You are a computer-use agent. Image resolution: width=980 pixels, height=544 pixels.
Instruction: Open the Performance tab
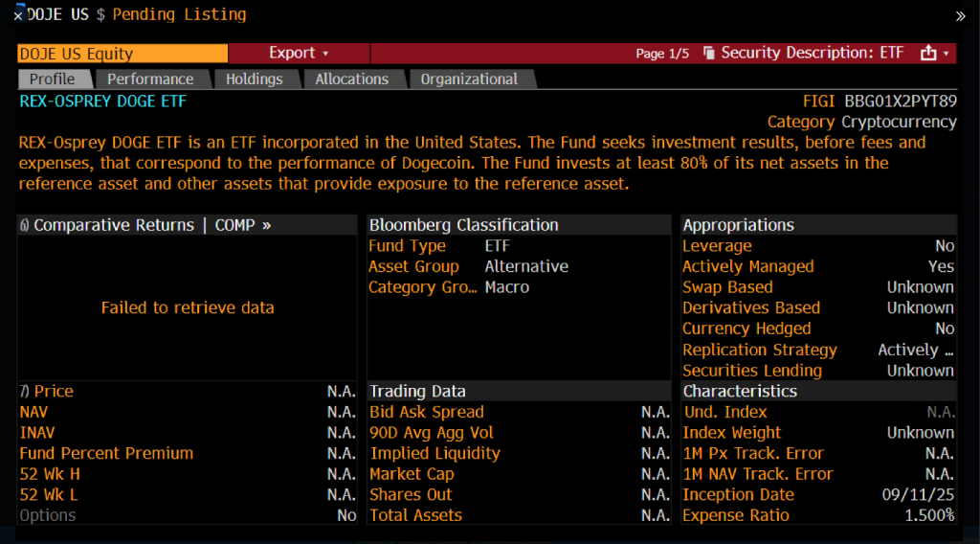click(150, 79)
